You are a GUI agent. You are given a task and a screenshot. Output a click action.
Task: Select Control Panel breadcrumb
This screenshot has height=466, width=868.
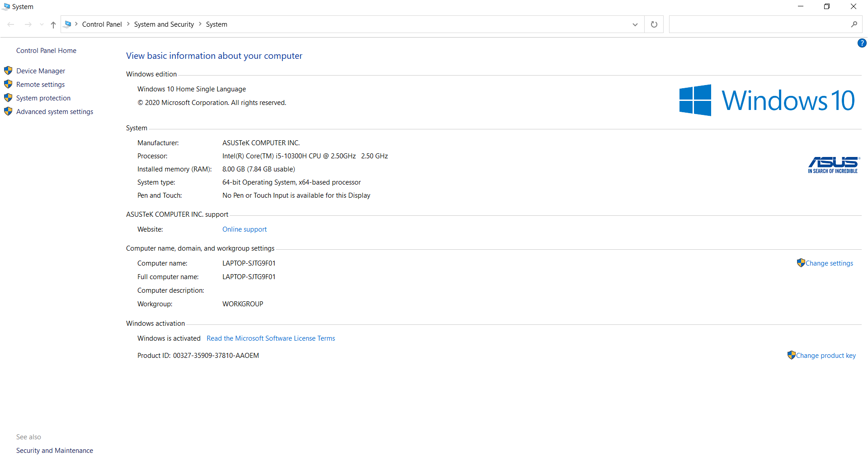pyautogui.click(x=102, y=24)
